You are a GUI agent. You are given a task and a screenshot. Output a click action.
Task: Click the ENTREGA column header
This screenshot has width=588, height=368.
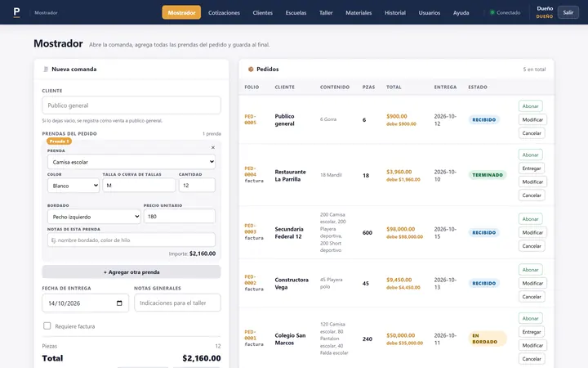tap(445, 88)
